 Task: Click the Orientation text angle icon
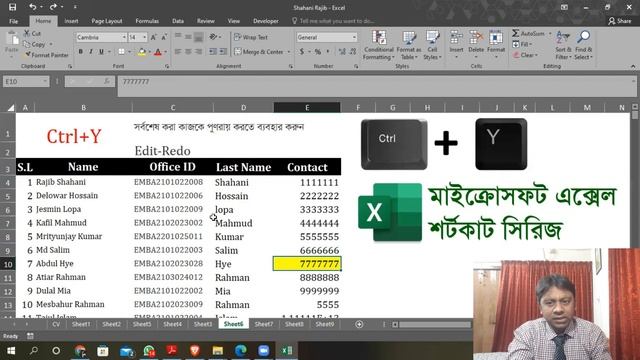(213, 37)
